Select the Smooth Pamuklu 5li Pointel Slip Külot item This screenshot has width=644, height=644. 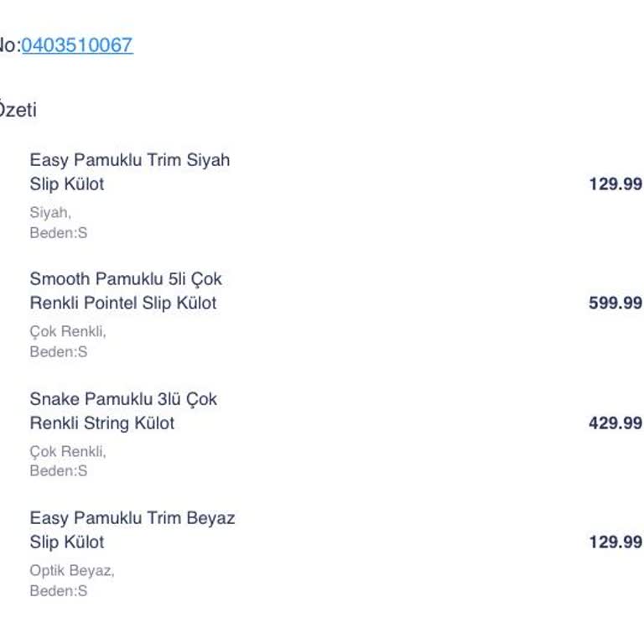click(x=125, y=291)
